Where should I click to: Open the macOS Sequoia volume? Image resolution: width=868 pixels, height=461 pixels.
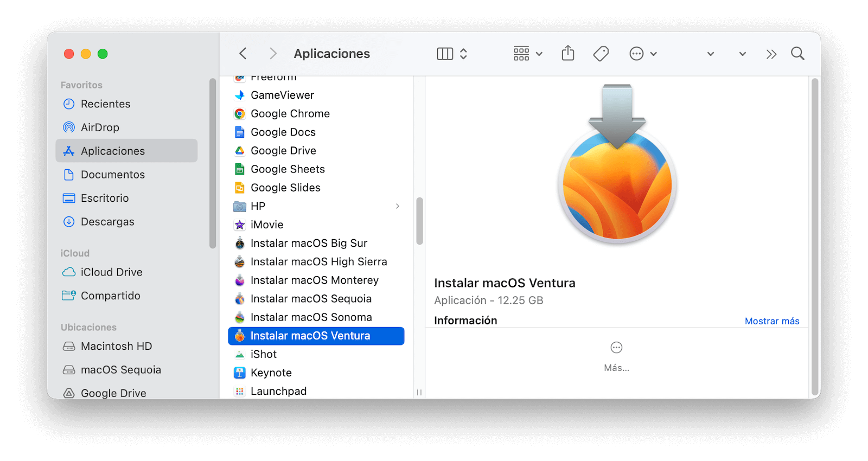coord(126,370)
